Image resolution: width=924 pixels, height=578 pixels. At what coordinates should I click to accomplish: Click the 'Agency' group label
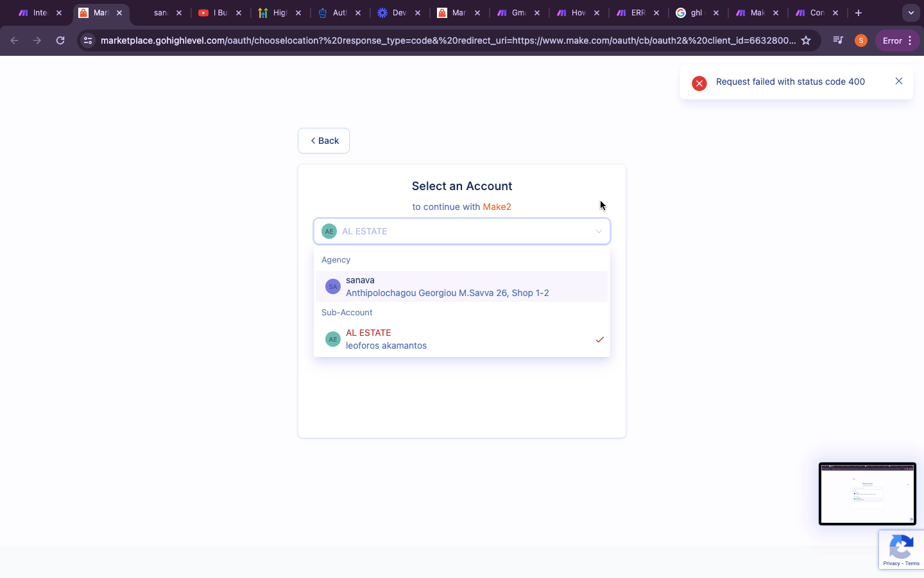click(x=336, y=259)
